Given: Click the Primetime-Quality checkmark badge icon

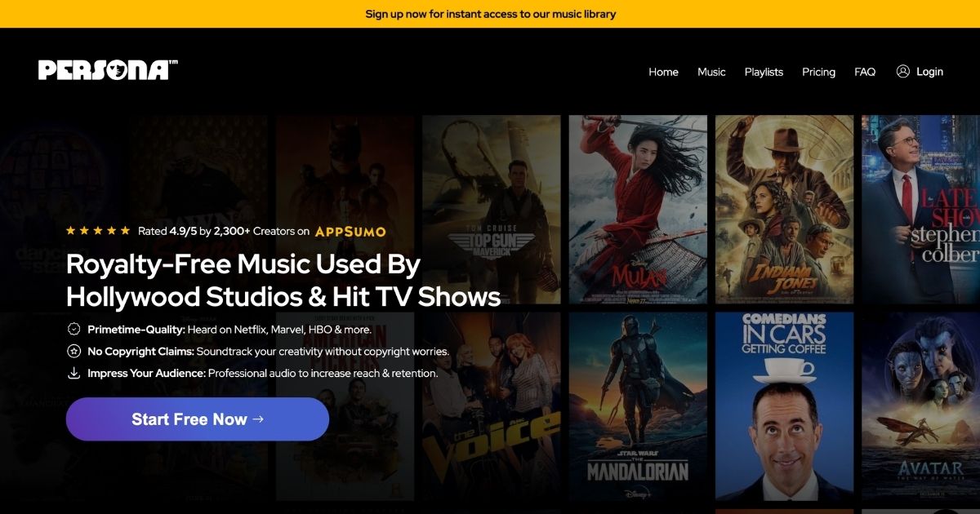Looking at the screenshot, I should [73, 330].
